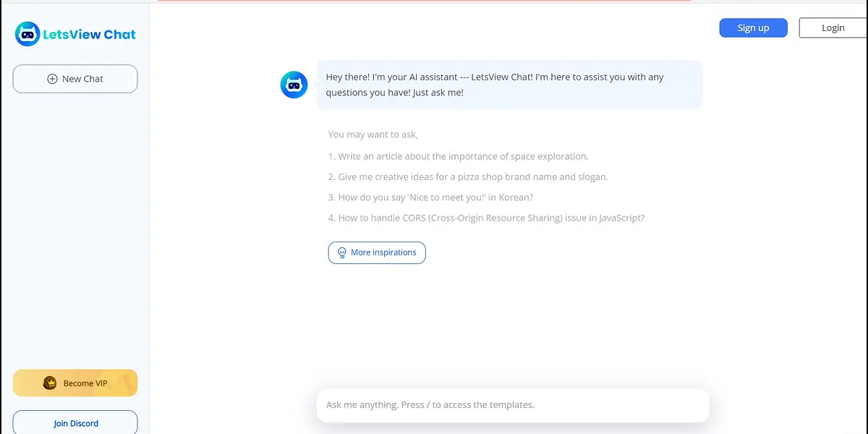Open the Login button at top right
This screenshot has height=434, width=868.
[x=833, y=27]
